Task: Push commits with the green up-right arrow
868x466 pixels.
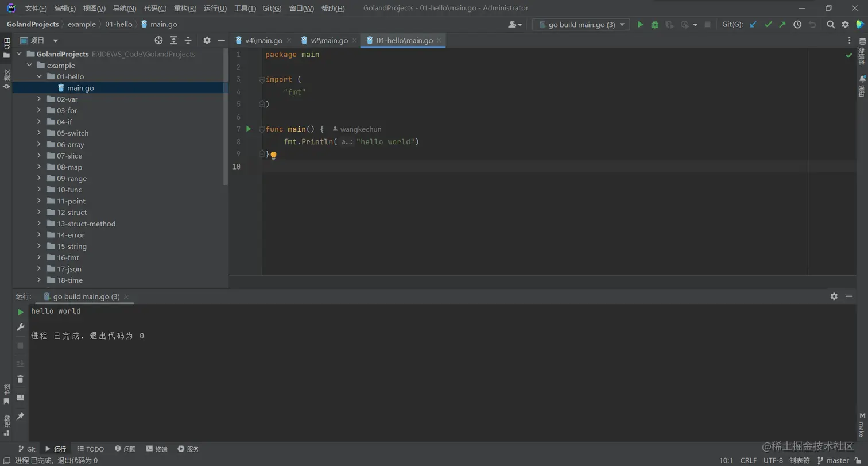Action: click(782, 25)
